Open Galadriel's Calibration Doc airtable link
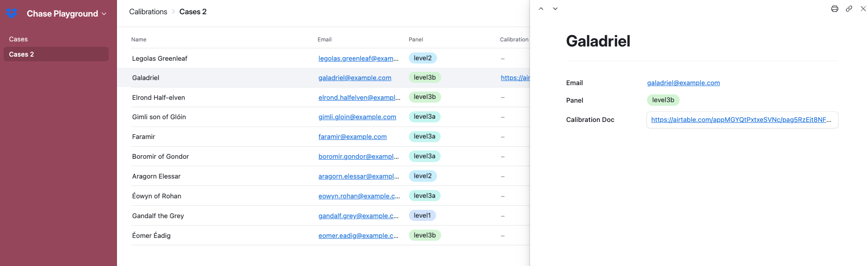This screenshot has height=266, width=868. (x=740, y=120)
